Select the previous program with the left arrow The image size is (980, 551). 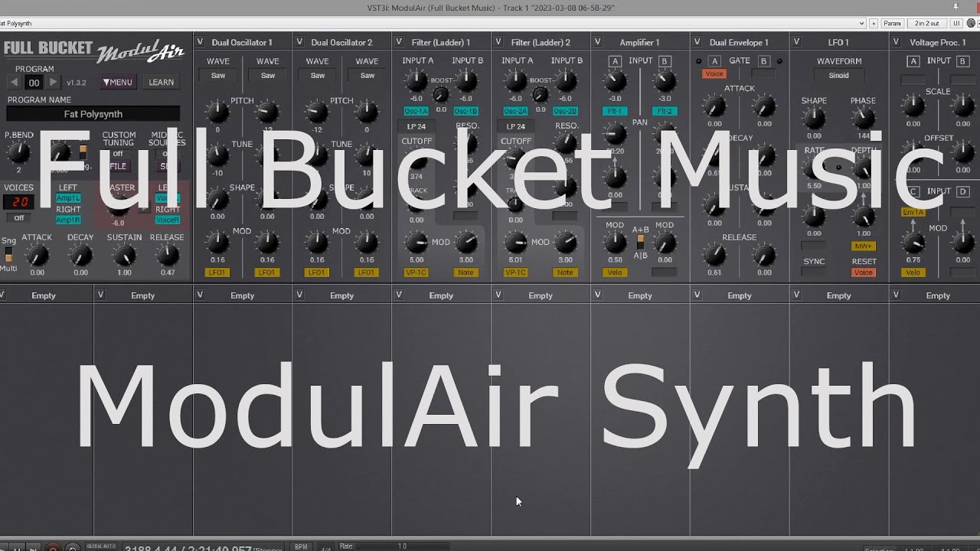[15, 83]
